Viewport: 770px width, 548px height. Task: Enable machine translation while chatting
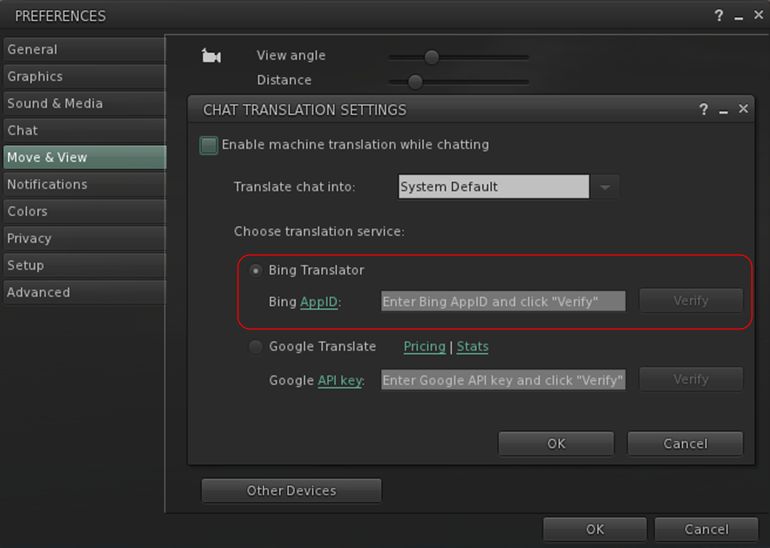click(x=209, y=145)
